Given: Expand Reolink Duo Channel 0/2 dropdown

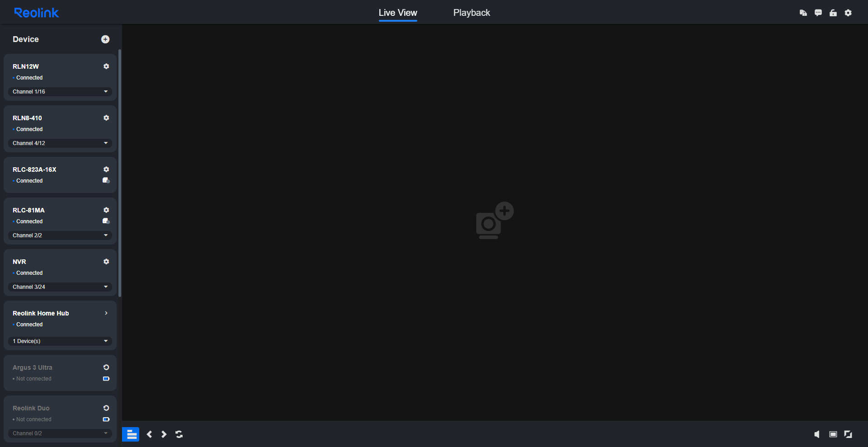Looking at the screenshot, I should coord(60,433).
